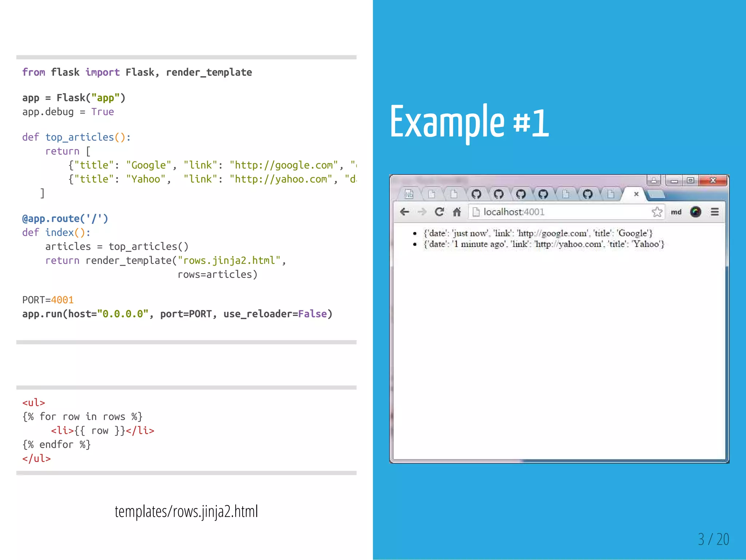This screenshot has width=746, height=560.
Task: Click the 'def index():' line
Action: pos(56,232)
